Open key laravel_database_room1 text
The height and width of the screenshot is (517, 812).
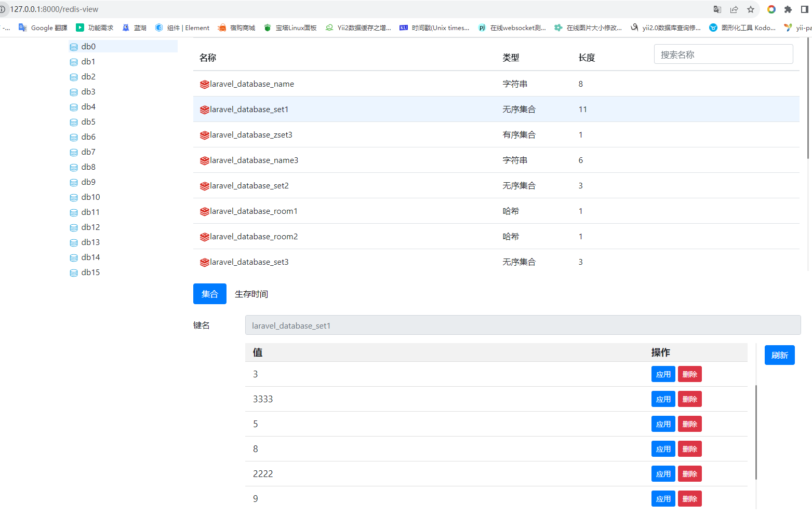pyautogui.click(x=254, y=211)
